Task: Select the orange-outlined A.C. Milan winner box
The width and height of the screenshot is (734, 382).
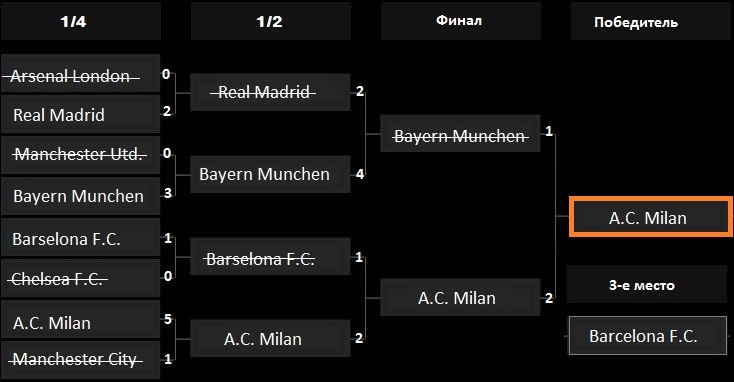Action: [x=651, y=216]
